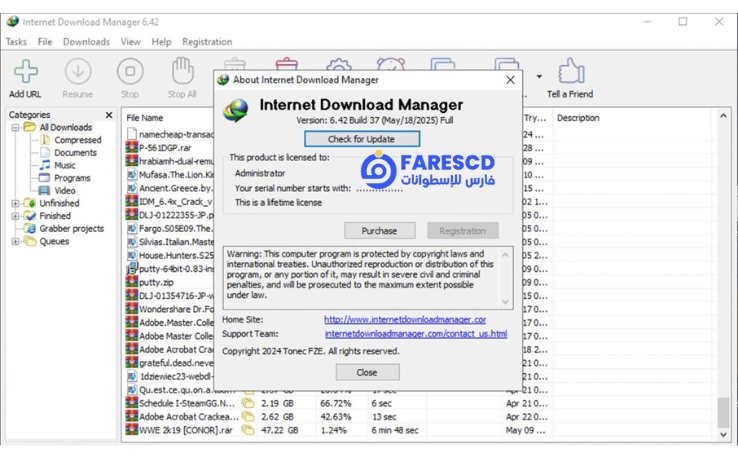The height and width of the screenshot is (458, 738).
Task: Click the Tell a Friend thumbs-up icon
Action: (x=570, y=72)
